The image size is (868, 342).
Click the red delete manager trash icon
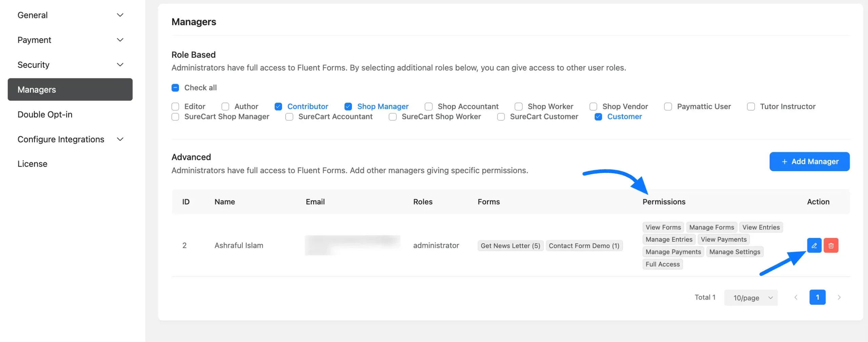tap(831, 245)
